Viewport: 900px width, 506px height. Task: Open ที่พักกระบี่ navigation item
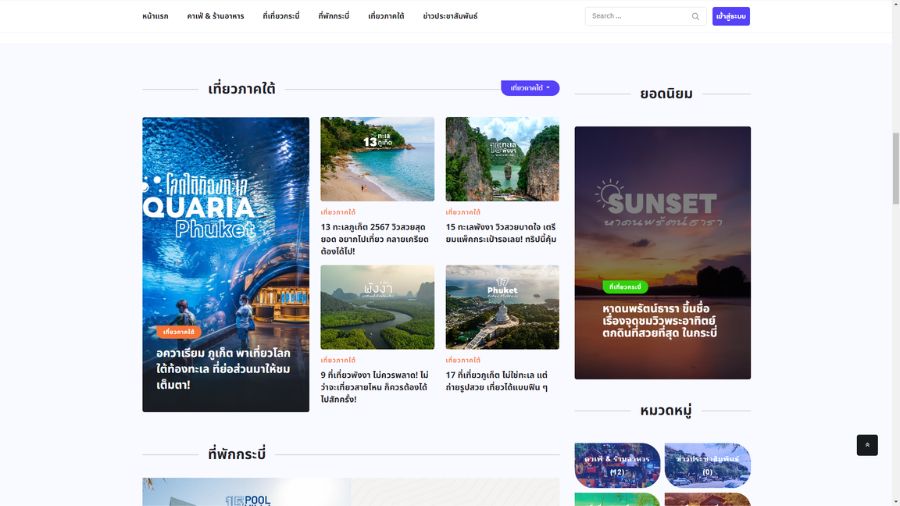click(x=334, y=16)
